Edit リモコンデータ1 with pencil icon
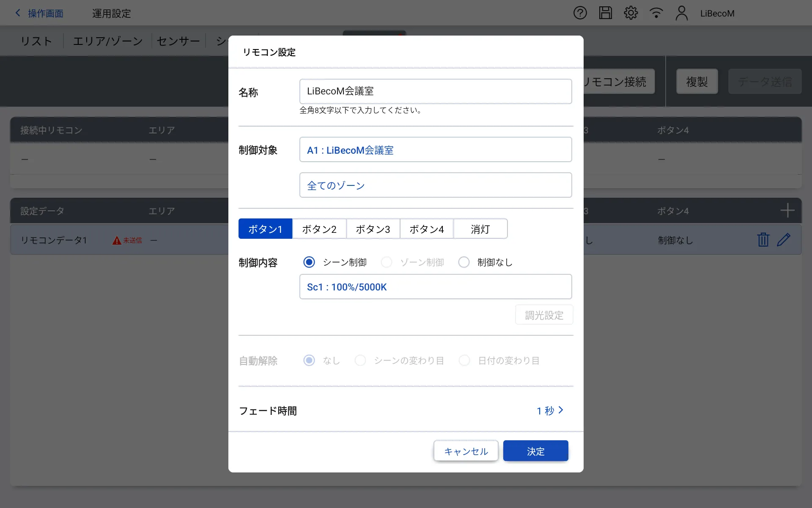The image size is (812, 508). (x=783, y=240)
